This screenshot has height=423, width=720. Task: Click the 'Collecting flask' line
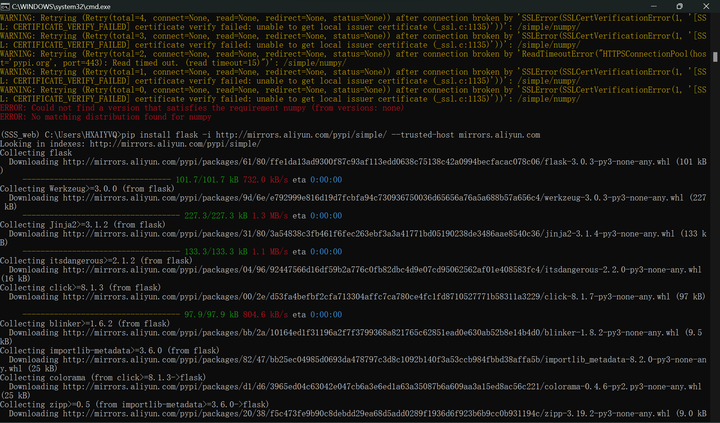pyautogui.click(x=36, y=153)
